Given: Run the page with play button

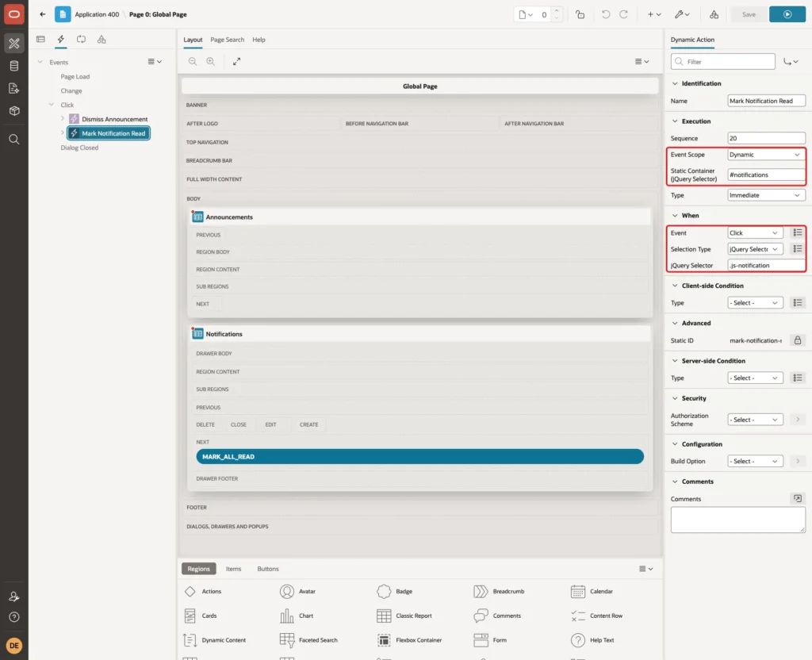Looking at the screenshot, I should [787, 14].
